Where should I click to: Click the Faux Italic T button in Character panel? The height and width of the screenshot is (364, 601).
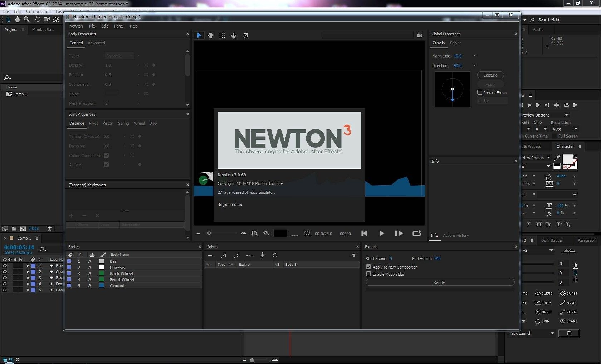tap(528, 225)
